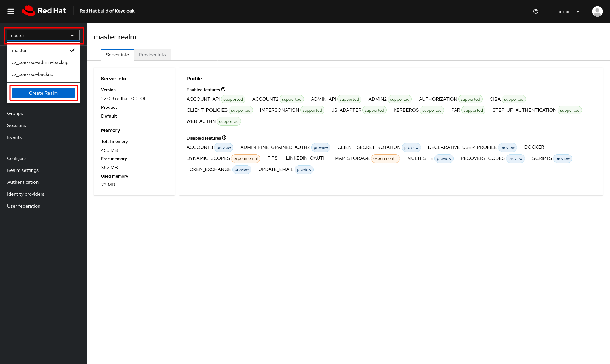Click help icon next to Disabled features
The image size is (610, 364).
click(x=224, y=138)
